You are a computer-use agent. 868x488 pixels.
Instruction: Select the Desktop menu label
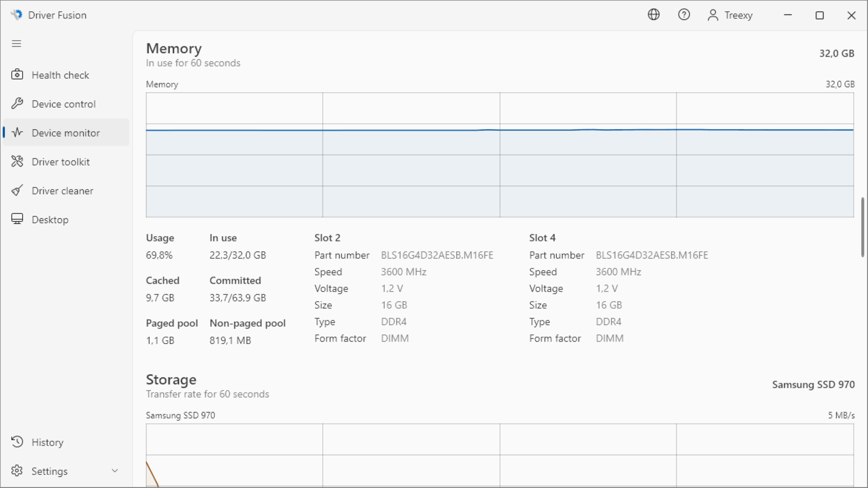pyautogui.click(x=50, y=220)
